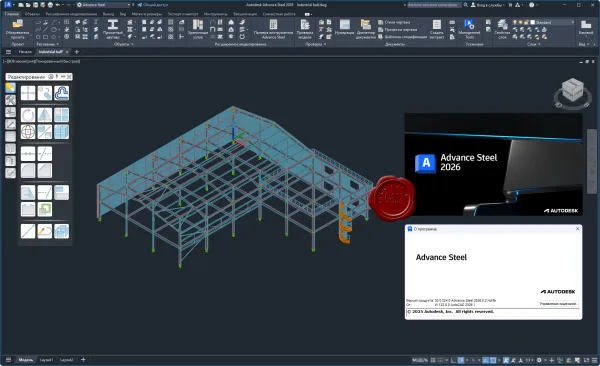
Task: Toggle the layer lock padlock icon
Action: coord(527,22)
